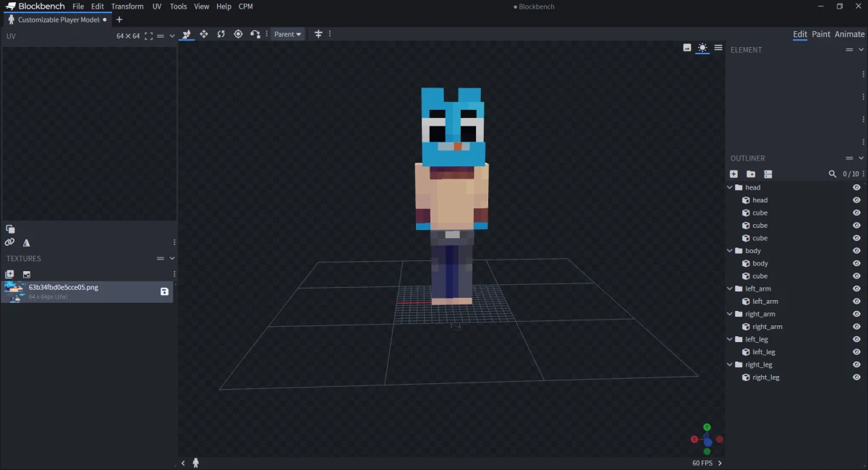Click the UV link icon

point(9,243)
